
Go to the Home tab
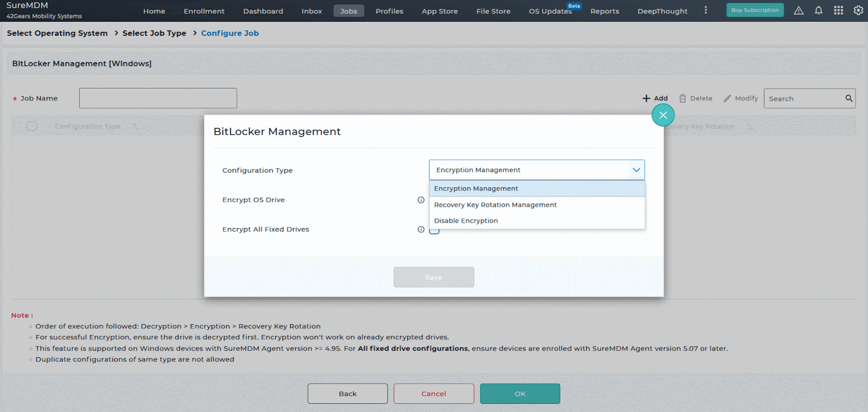point(154,11)
